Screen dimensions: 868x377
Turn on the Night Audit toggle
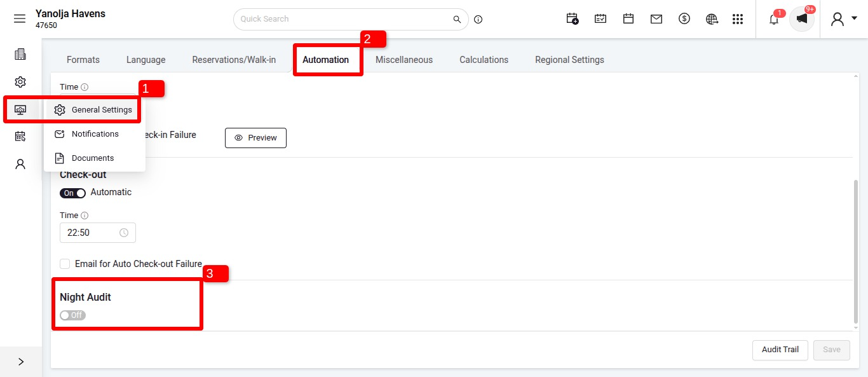(72, 315)
